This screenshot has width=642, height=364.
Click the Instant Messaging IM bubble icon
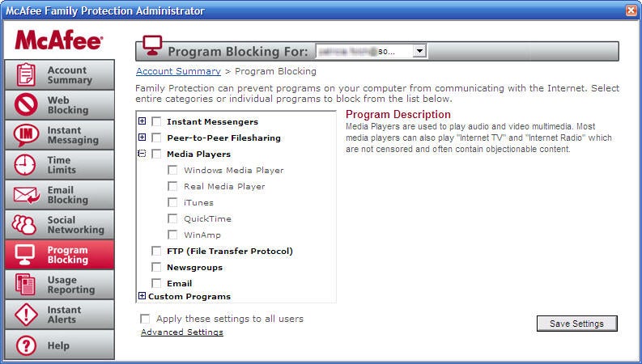point(26,135)
